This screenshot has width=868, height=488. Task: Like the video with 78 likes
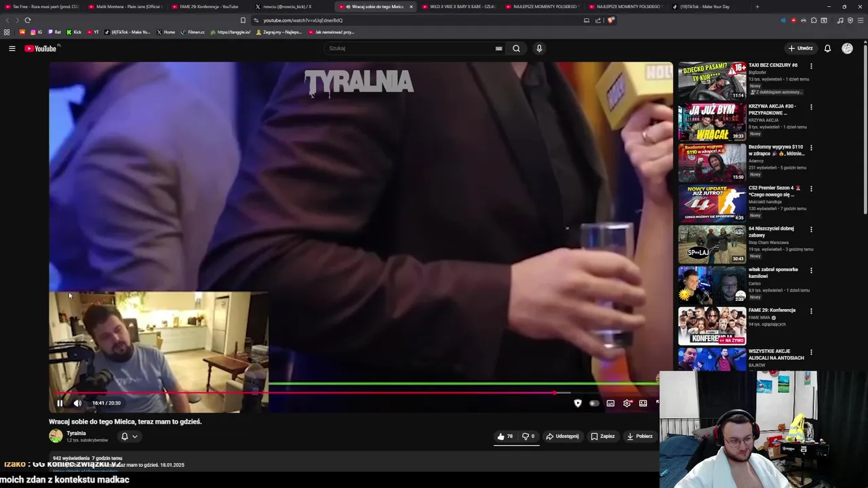point(505,436)
